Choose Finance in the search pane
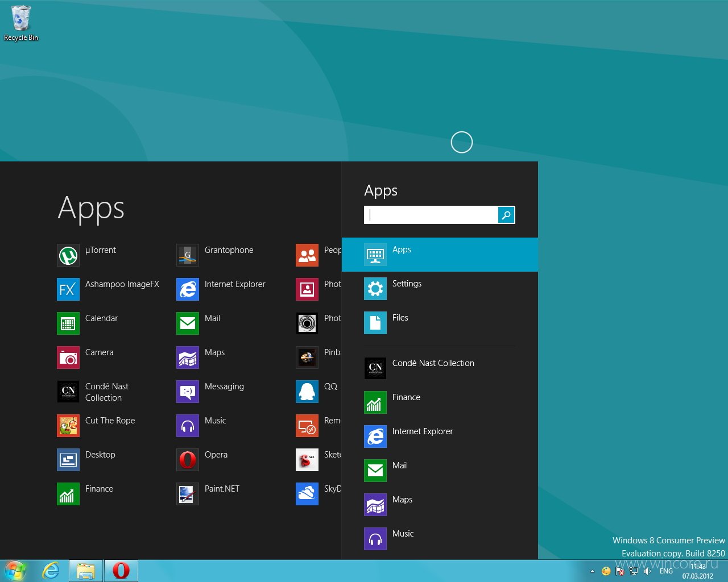The width and height of the screenshot is (728, 582). coord(440,402)
